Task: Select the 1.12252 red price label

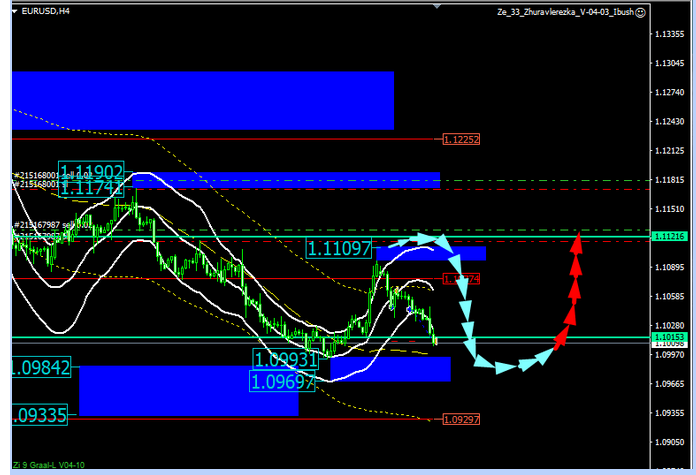Action: (461, 140)
